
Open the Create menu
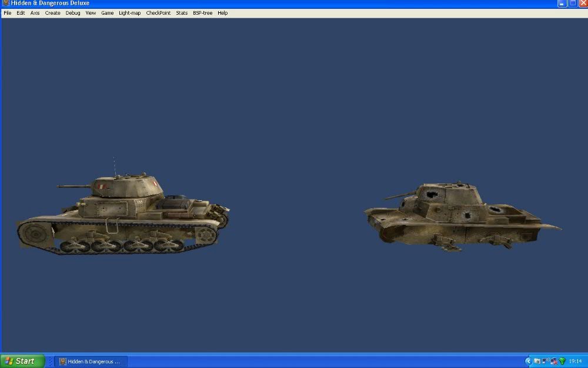tap(52, 13)
